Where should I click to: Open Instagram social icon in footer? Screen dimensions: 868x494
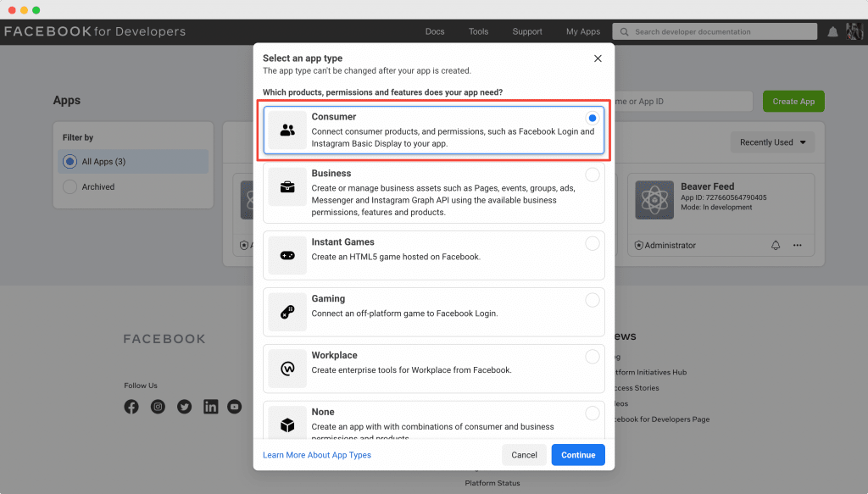click(x=158, y=407)
